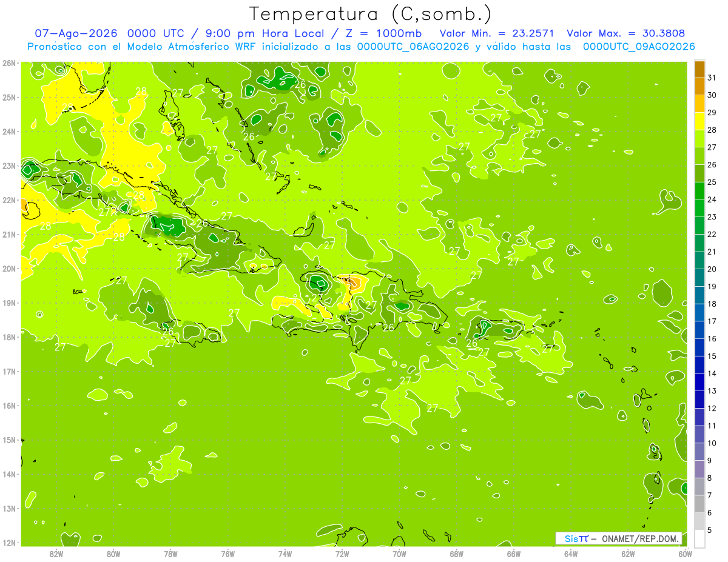Click the 21N latitude axis label
The width and height of the screenshot is (728, 562).
tap(9, 234)
